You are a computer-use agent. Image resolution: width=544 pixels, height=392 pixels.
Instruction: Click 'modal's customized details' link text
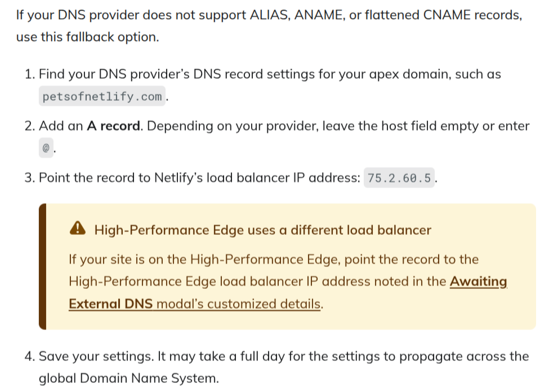[x=238, y=304]
